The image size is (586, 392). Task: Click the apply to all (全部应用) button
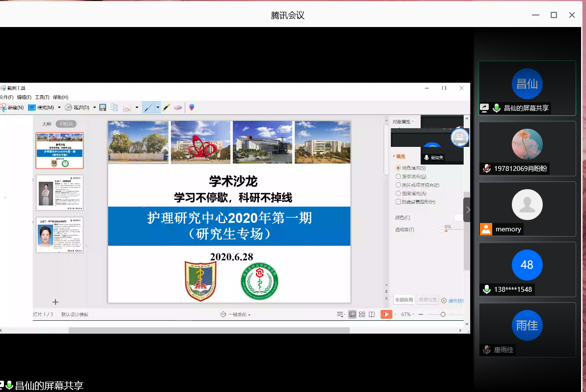click(x=404, y=300)
